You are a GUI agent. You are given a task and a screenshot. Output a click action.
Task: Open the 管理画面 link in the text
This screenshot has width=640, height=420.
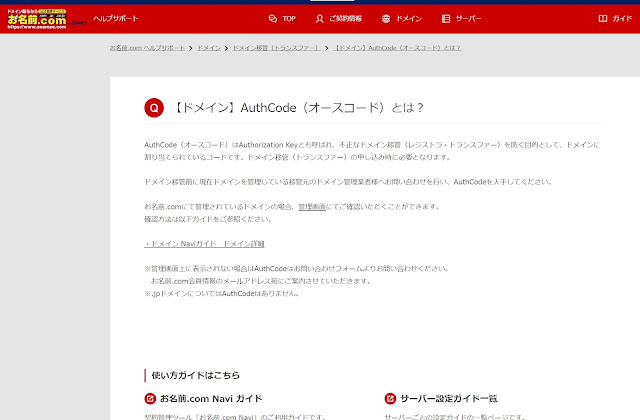[312, 207]
